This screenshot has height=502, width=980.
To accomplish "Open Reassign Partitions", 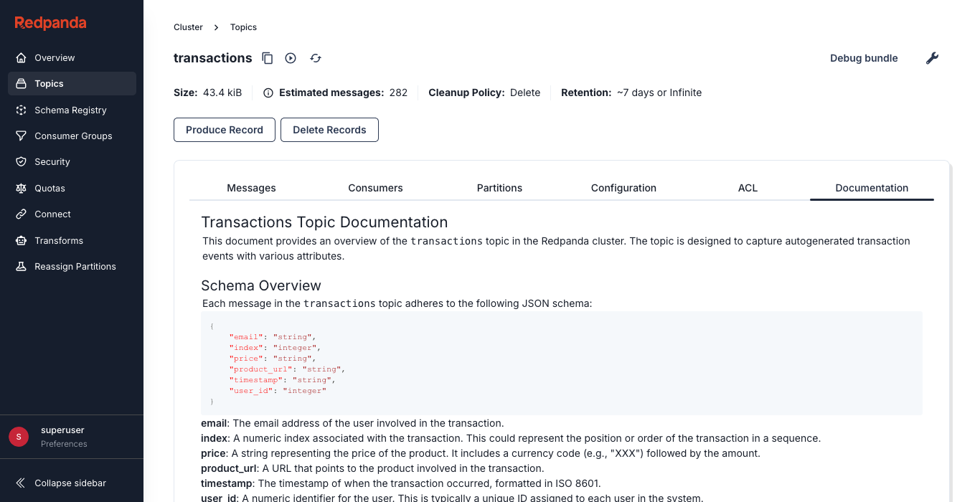I will pos(75,266).
